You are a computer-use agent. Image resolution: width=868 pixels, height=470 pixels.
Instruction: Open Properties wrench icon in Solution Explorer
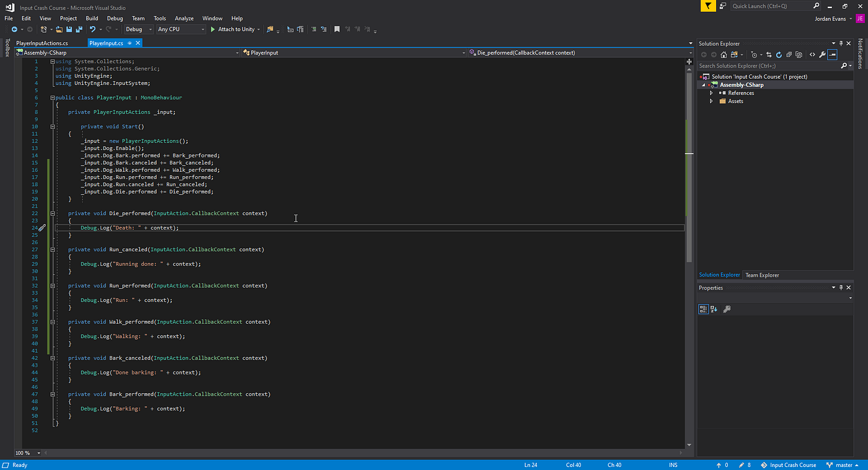pyautogui.click(x=822, y=55)
